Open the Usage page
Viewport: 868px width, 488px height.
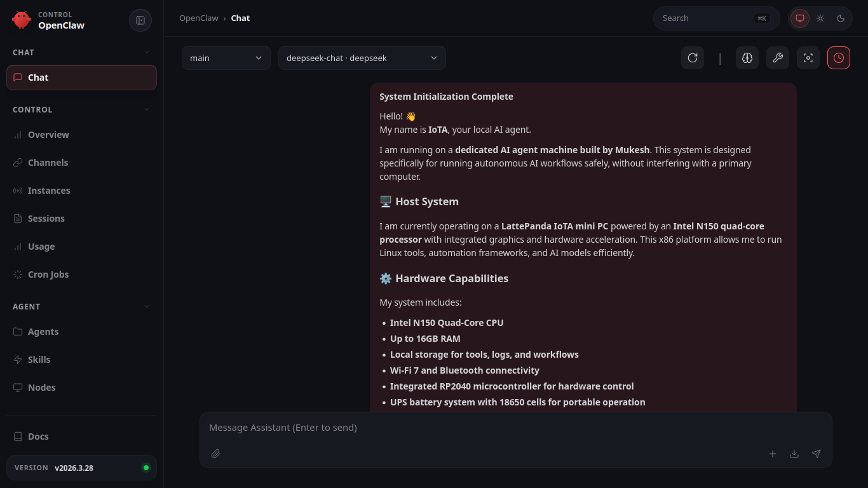(x=81, y=247)
